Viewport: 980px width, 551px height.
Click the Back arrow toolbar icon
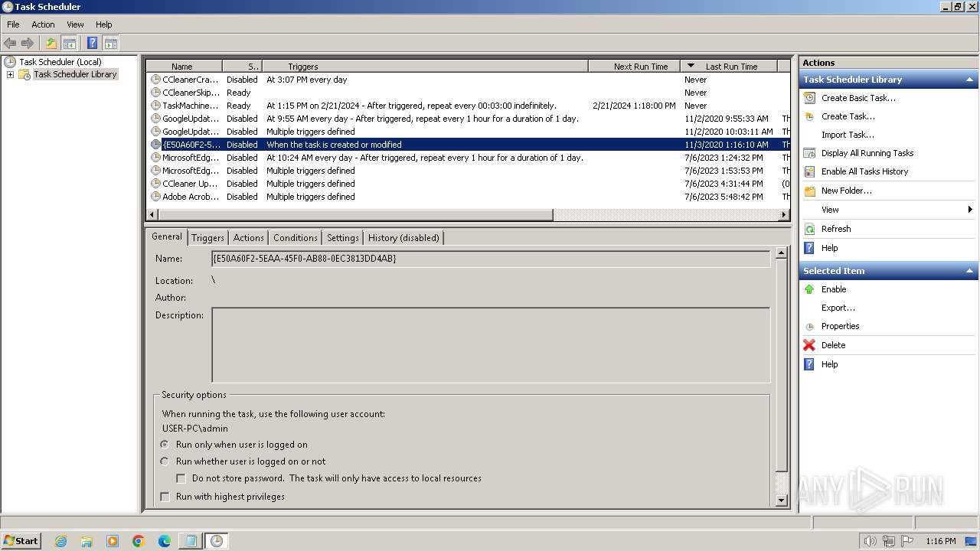pos(10,44)
